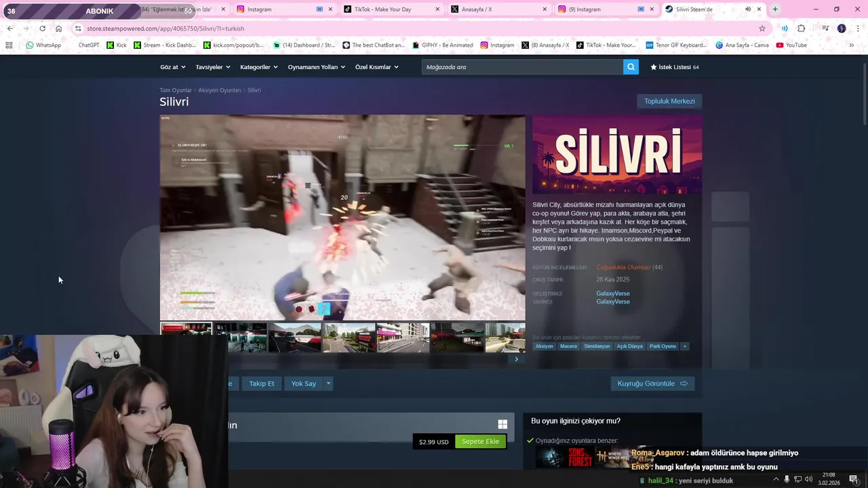The image size is (868, 488).
Task: Open the Çoğunlukla Olumsuz reviews summary
Action: 623,267
